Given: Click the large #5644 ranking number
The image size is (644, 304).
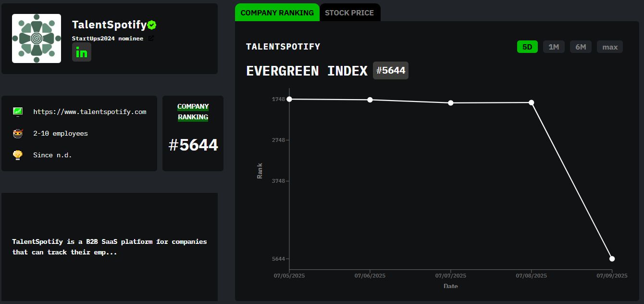Looking at the screenshot, I should click(x=193, y=145).
